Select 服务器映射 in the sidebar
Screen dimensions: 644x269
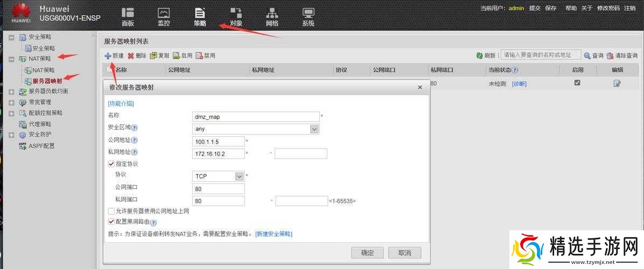pos(47,81)
